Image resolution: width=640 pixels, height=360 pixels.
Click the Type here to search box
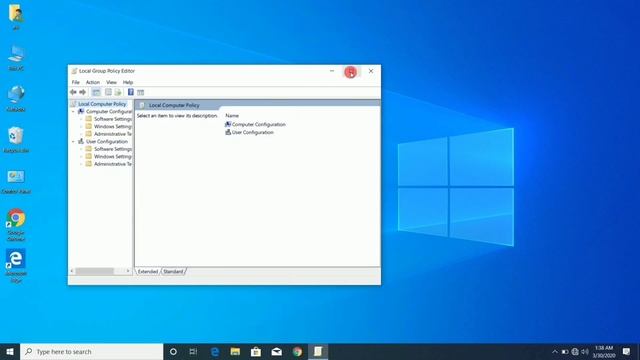[x=91, y=351]
